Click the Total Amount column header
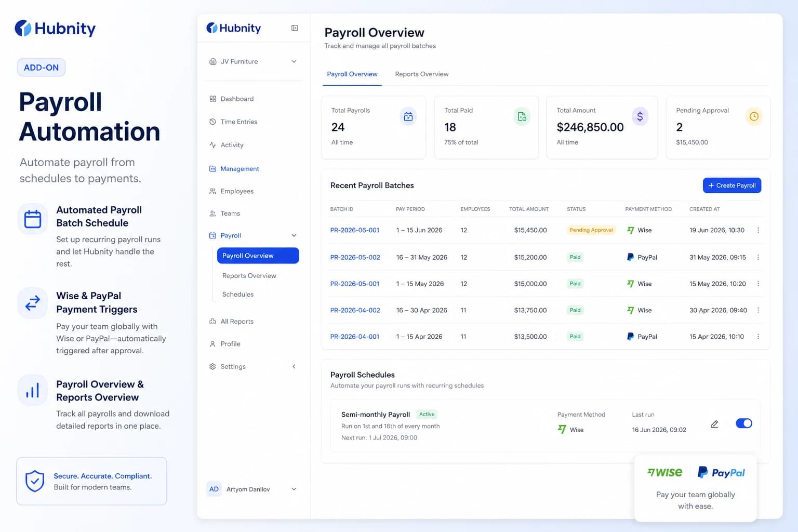 coord(529,209)
